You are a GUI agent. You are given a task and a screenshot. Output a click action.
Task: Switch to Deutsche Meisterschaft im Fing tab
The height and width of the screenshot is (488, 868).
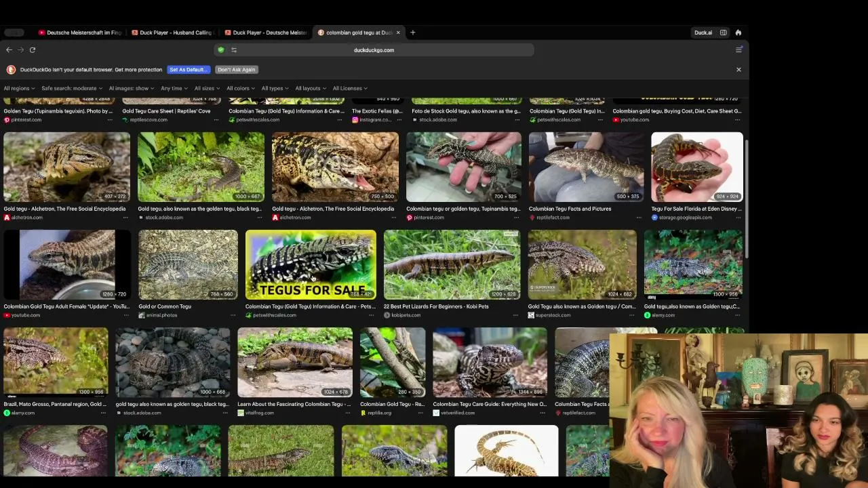pos(80,33)
